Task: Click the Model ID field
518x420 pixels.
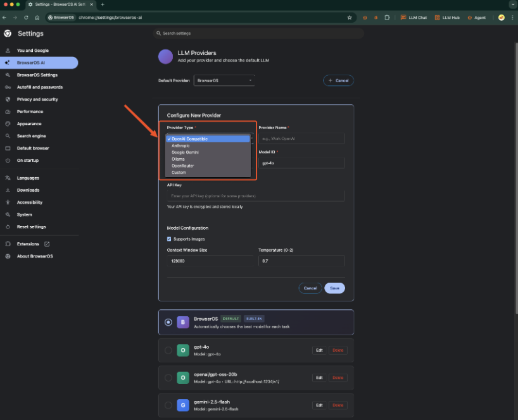Action: [x=301, y=163]
